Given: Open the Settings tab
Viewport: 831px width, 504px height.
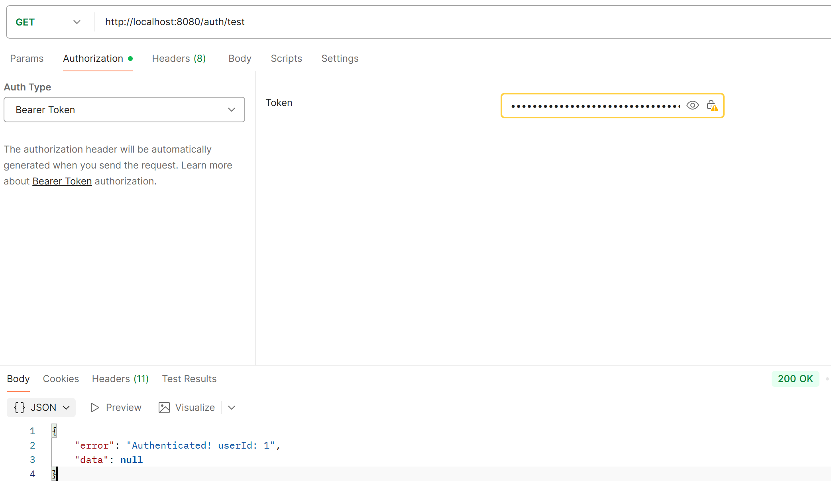Looking at the screenshot, I should point(340,59).
